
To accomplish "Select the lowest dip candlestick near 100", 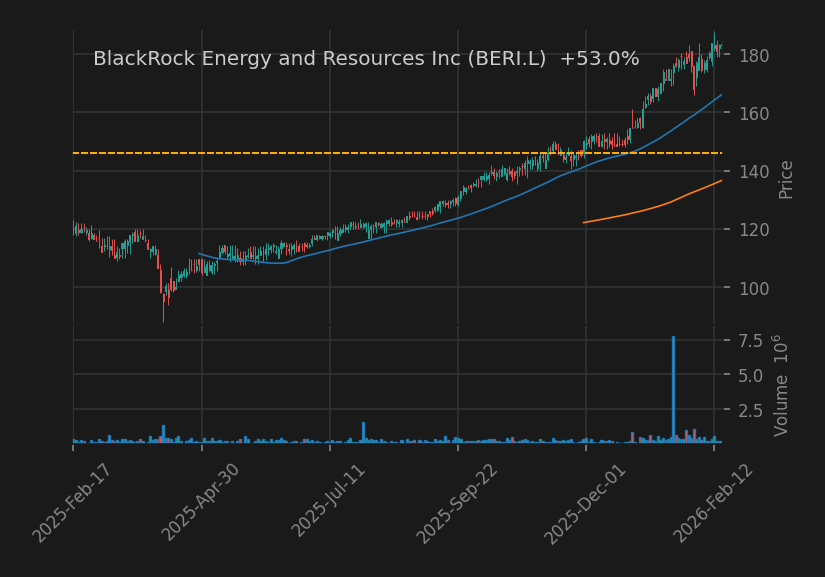I will tap(165, 300).
